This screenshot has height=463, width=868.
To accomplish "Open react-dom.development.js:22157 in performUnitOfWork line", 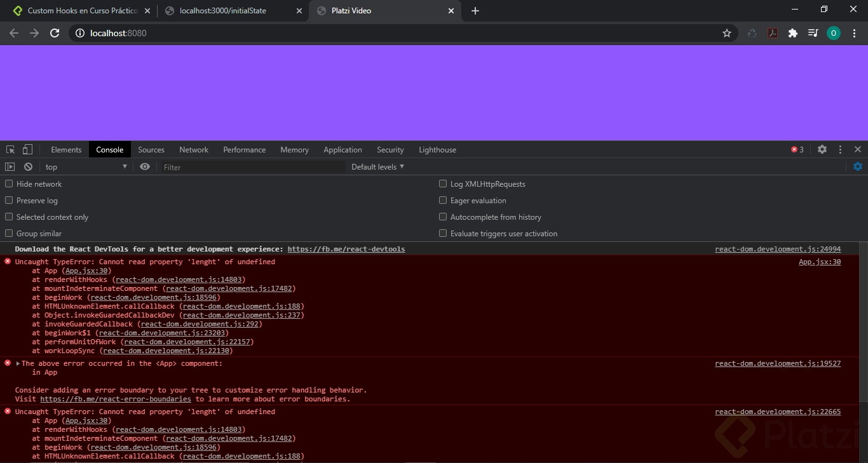I will tap(187, 342).
